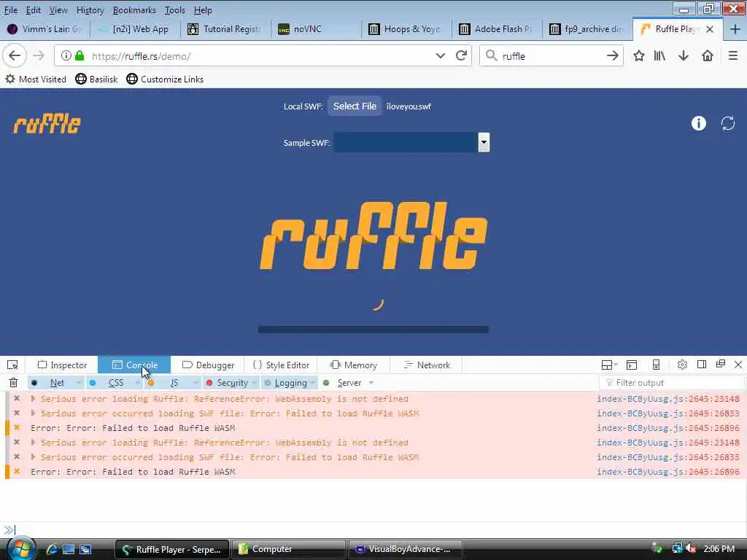Click the green padlock security icon
This screenshot has height=560, width=747.
tap(80, 55)
